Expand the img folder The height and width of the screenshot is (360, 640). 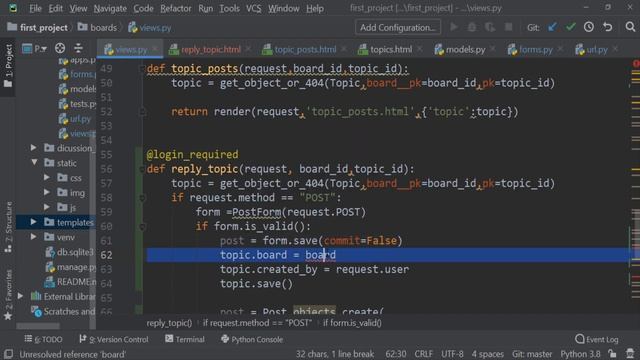[x=47, y=192]
